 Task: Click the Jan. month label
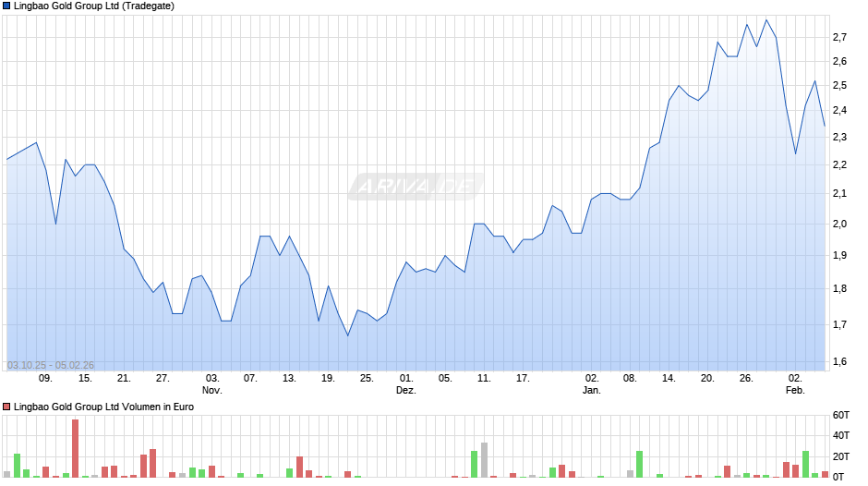[x=591, y=390]
